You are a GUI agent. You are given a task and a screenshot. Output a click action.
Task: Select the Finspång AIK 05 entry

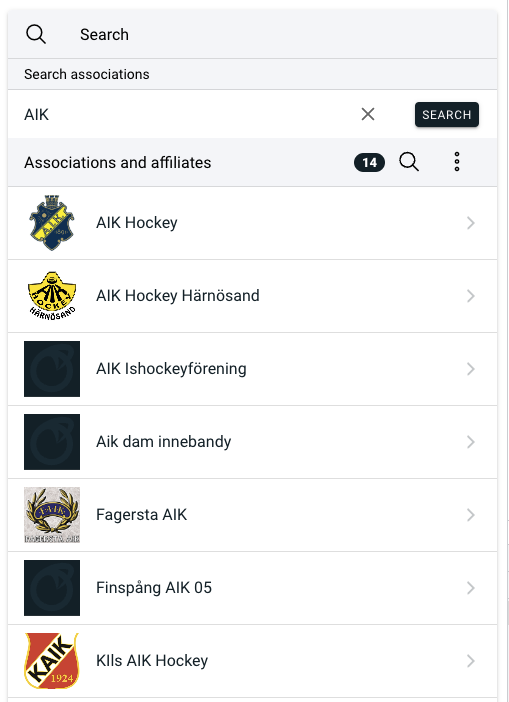click(x=252, y=588)
